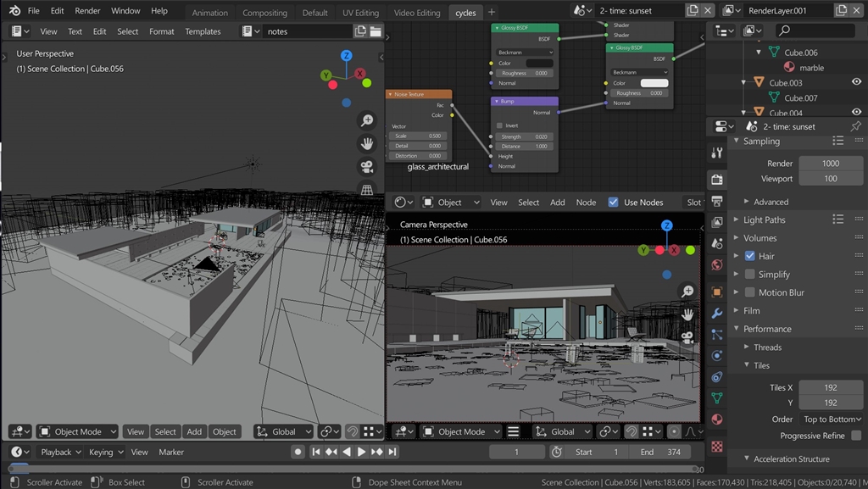
Task: Toggle Use Nodes checkbox
Action: point(614,203)
